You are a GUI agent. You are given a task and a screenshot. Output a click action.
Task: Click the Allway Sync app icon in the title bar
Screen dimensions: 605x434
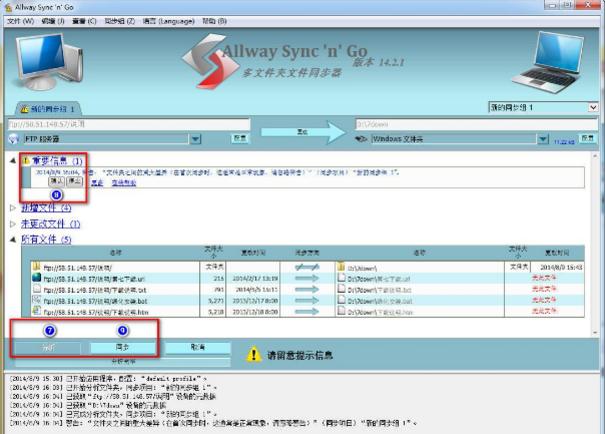pyautogui.click(x=8, y=7)
